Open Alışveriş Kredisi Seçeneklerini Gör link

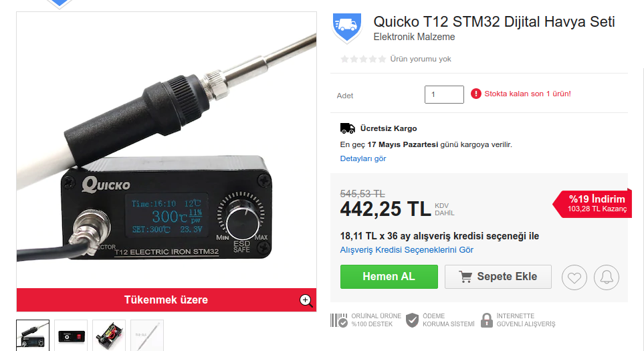[x=407, y=249]
